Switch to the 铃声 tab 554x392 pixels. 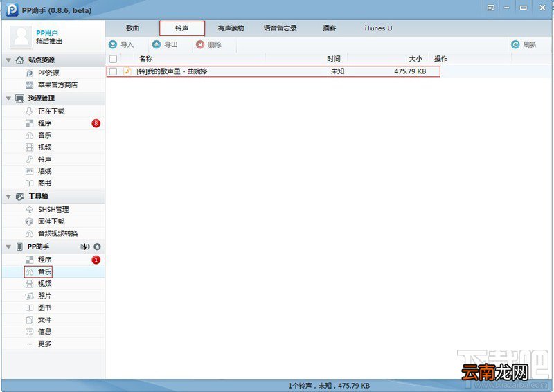[x=182, y=28]
